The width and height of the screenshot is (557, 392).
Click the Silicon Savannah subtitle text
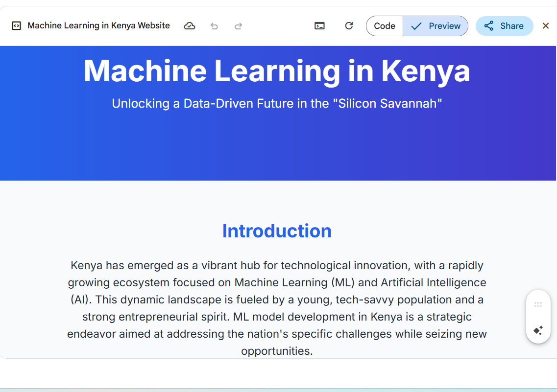[x=277, y=103]
